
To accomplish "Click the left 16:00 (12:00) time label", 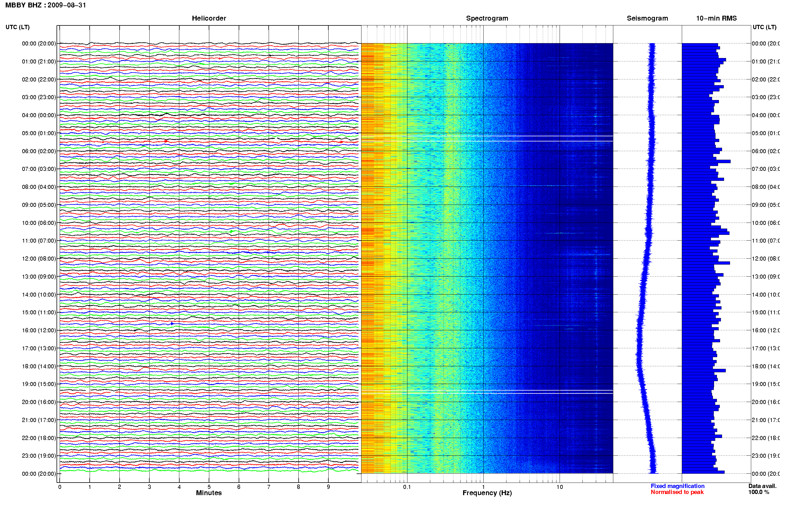I will click(x=39, y=330).
